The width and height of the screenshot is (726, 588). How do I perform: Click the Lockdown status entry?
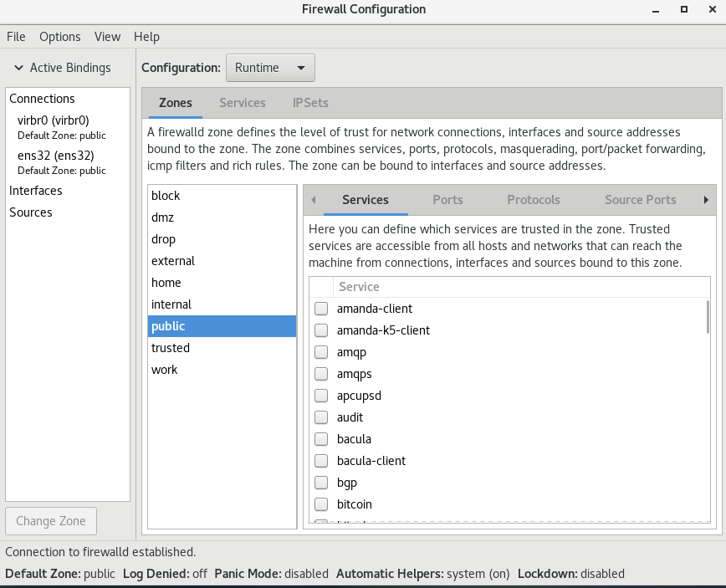[x=571, y=574]
